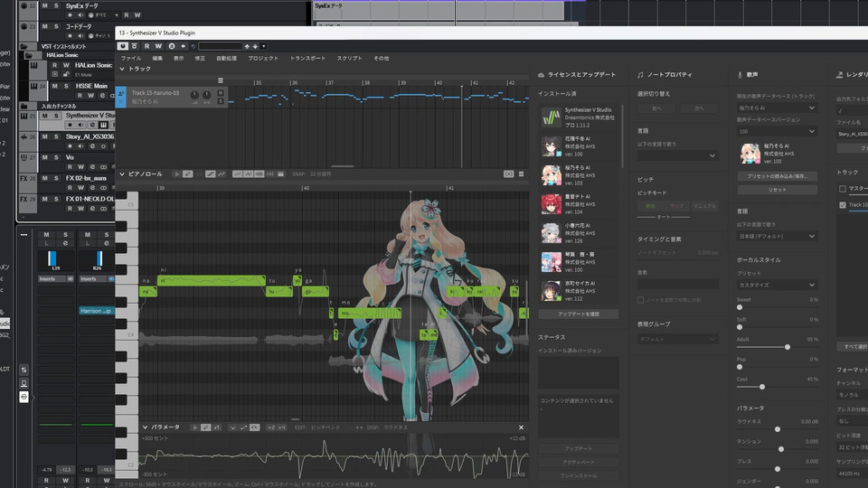Image resolution: width=868 pixels, height=488 pixels.
Task: Open the スクリプト menu
Action: (349, 58)
